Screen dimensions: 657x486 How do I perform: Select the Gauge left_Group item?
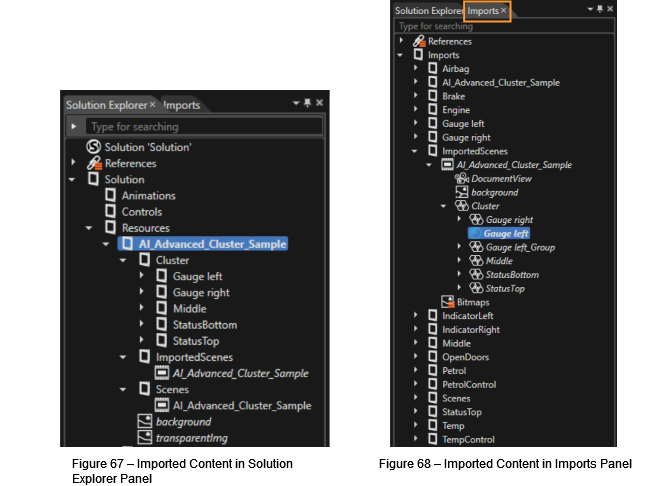[x=520, y=247]
